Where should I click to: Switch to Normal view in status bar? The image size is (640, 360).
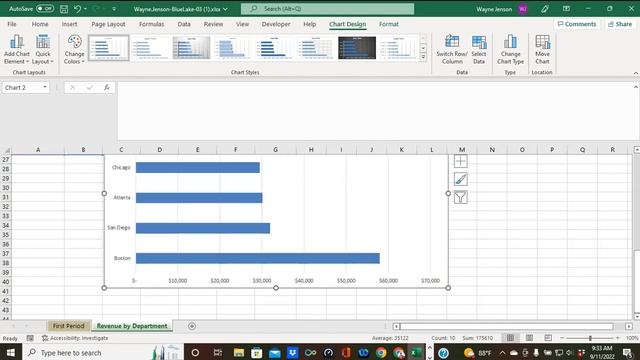[510, 338]
